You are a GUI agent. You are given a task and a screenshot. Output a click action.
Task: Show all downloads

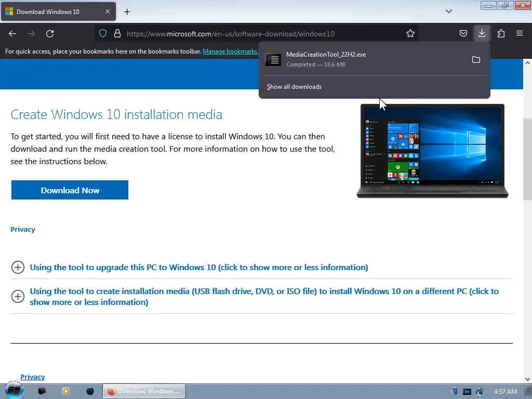(x=294, y=87)
